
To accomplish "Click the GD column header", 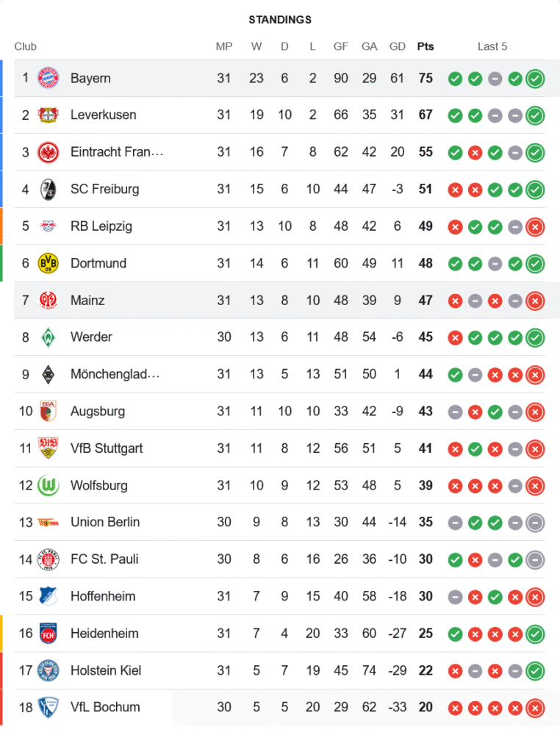I will pos(398,46).
